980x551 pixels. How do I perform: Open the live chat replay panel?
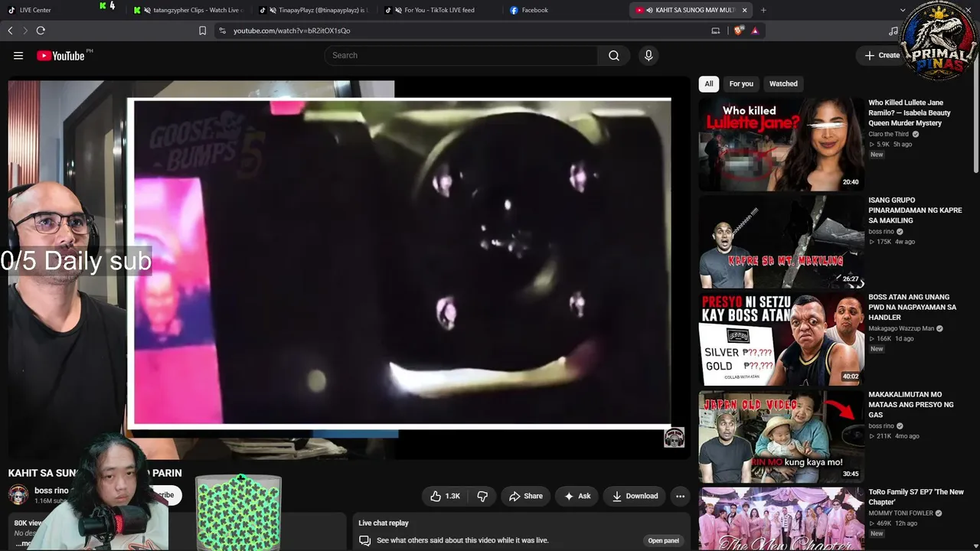pyautogui.click(x=664, y=540)
